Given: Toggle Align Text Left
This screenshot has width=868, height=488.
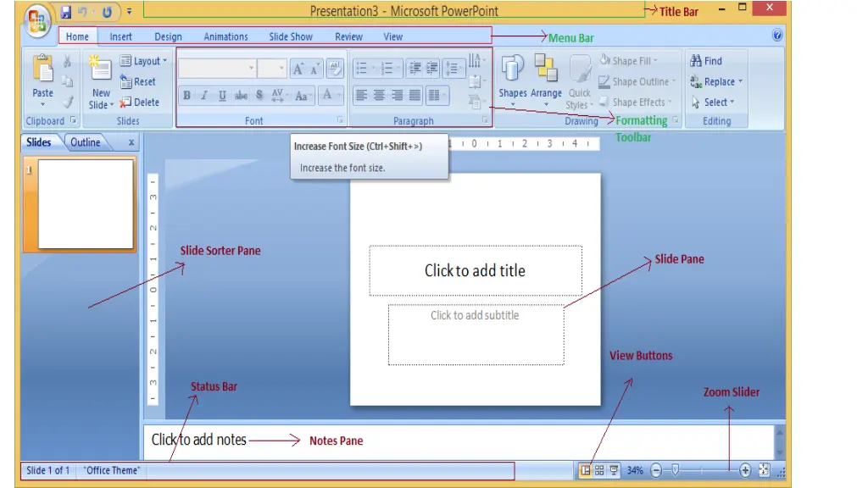Looking at the screenshot, I should tap(361, 96).
